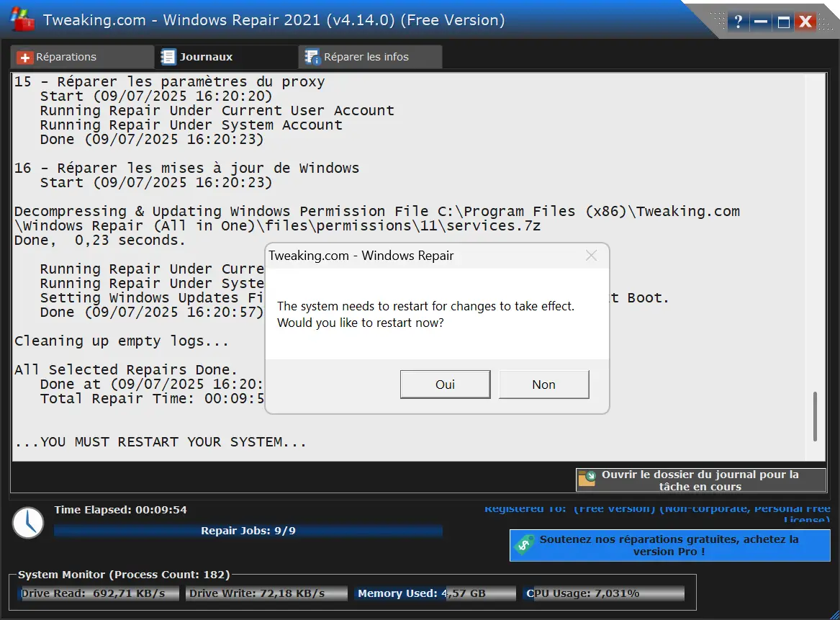
Task: Click the Drive Read meter
Action: 99,593
